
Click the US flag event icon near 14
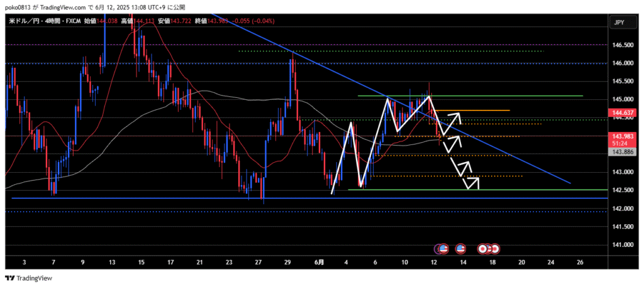(460, 248)
